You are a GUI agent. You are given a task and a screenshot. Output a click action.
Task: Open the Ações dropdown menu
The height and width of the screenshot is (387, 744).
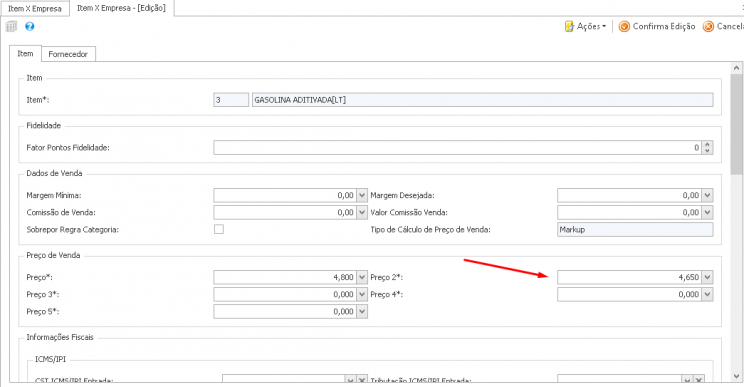pyautogui.click(x=586, y=27)
